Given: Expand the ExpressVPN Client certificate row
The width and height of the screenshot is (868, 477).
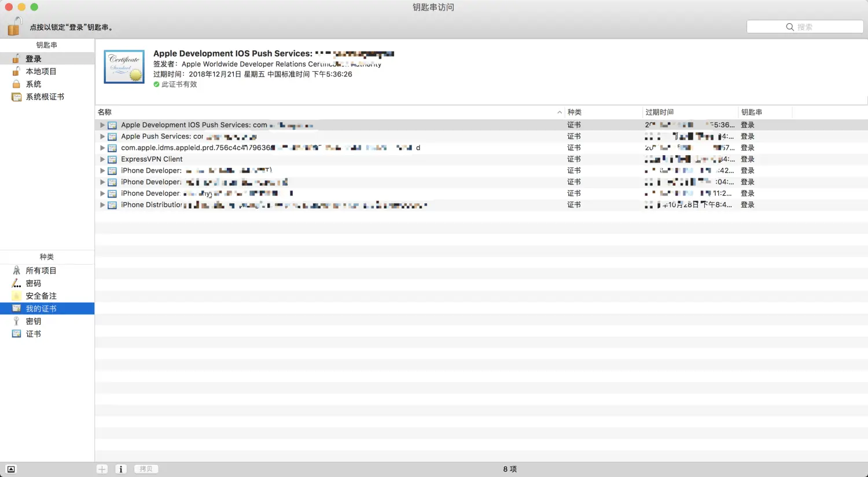Looking at the screenshot, I should 102,159.
